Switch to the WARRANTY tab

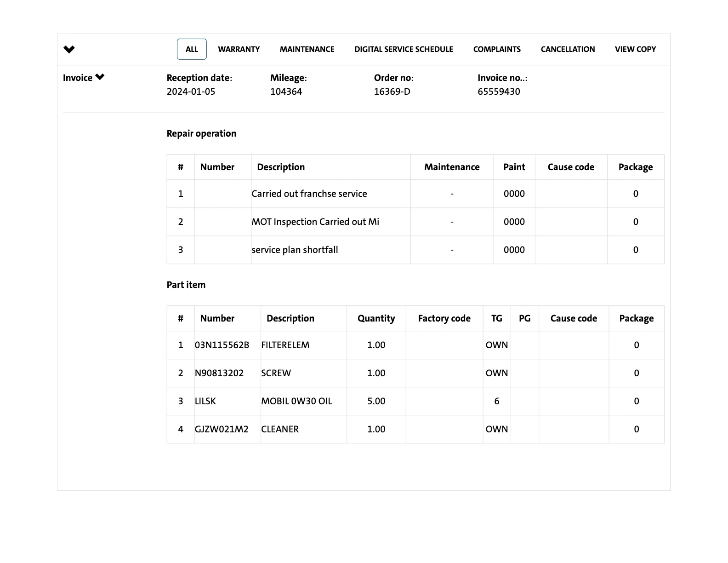[x=239, y=49]
